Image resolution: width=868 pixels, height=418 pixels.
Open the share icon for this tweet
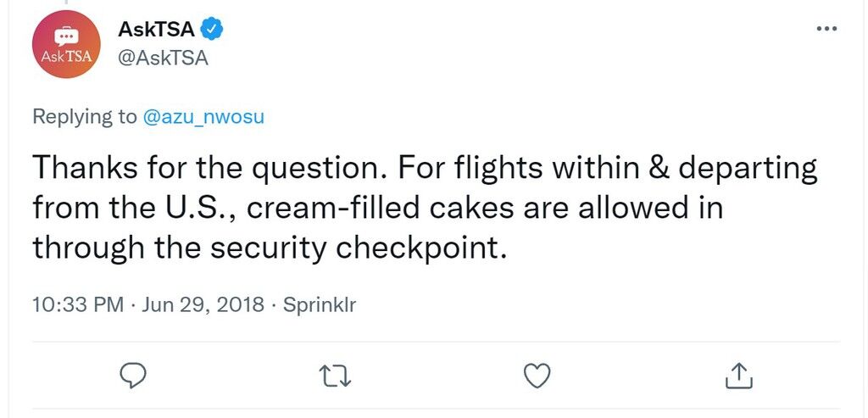pos(739,376)
